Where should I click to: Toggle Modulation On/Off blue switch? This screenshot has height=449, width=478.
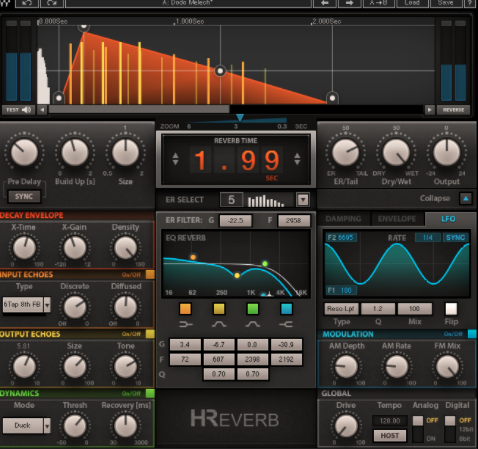tap(472, 334)
